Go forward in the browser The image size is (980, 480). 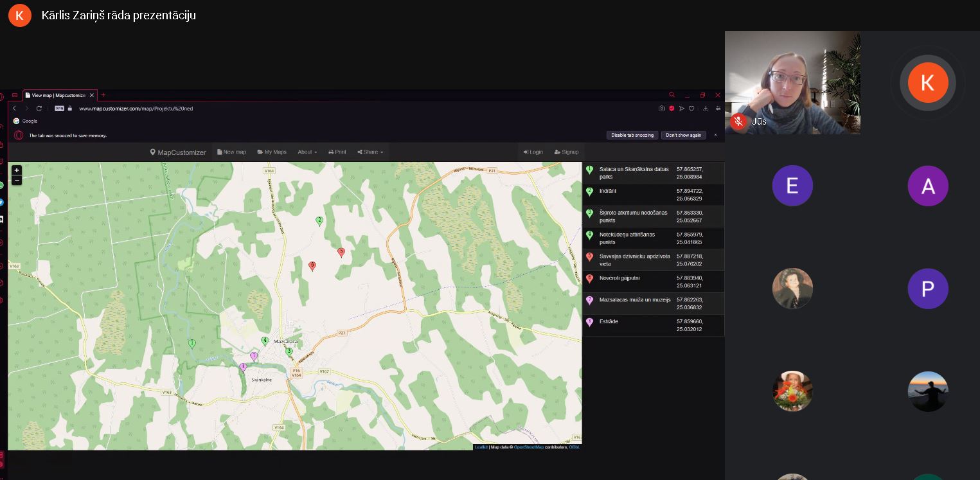(26, 109)
